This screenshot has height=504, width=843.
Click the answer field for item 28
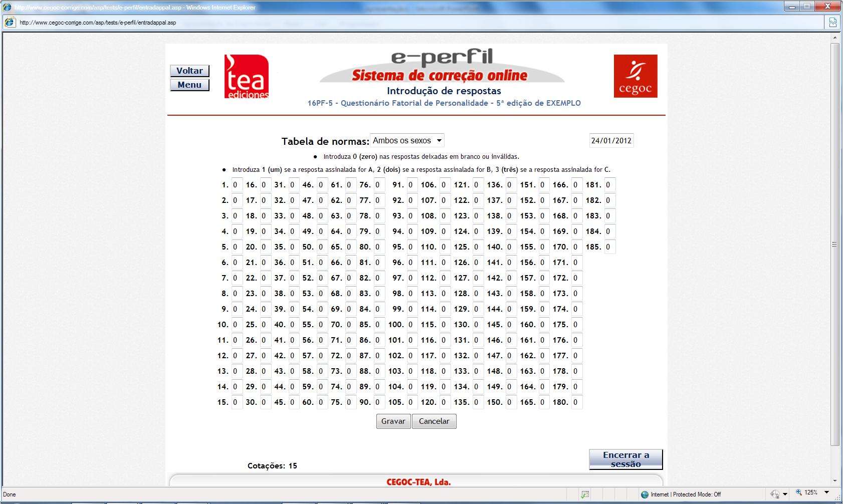click(x=266, y=371)
